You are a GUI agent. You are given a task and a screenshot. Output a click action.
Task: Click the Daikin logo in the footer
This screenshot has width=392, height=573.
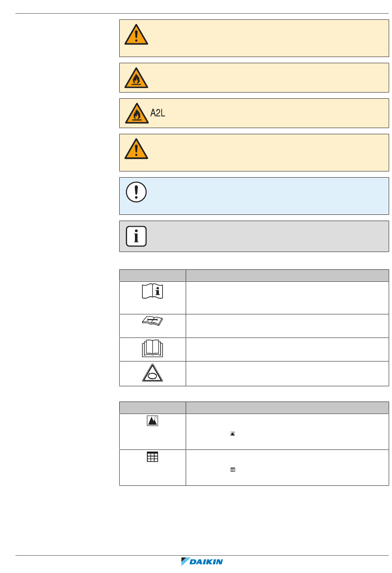click(x=202, y=561)
